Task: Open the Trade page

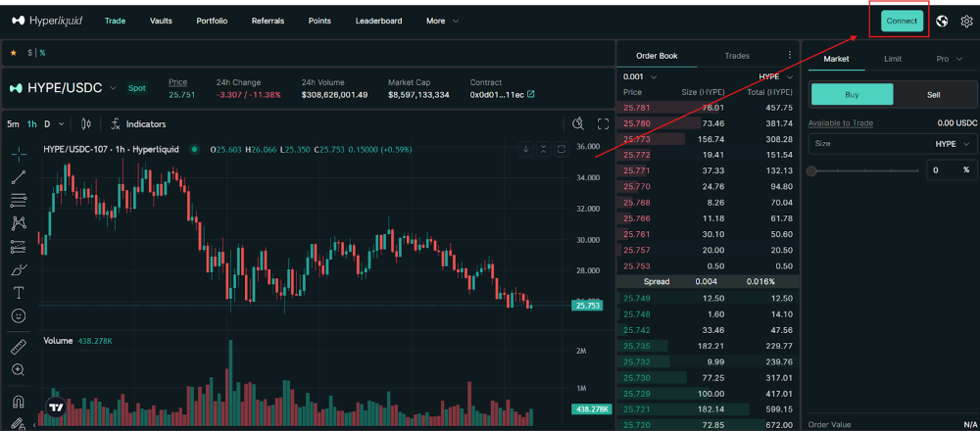Action: click(x=115, y=21)
